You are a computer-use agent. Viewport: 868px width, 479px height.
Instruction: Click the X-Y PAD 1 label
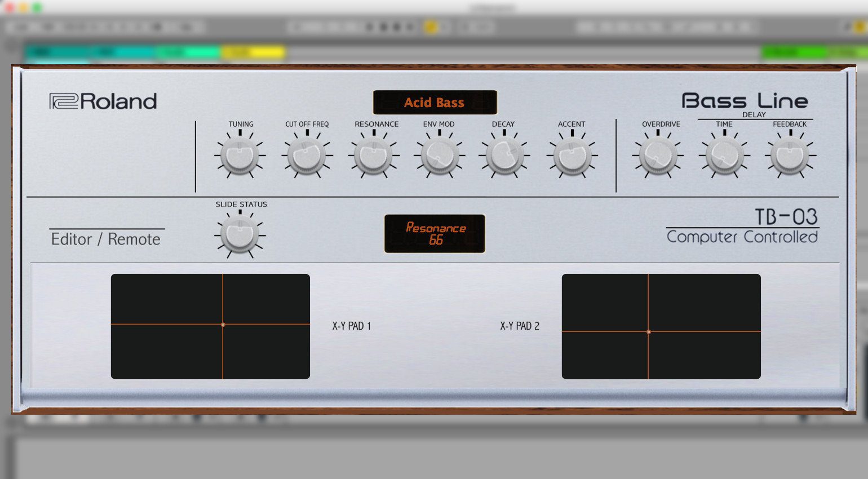[352, 326]
